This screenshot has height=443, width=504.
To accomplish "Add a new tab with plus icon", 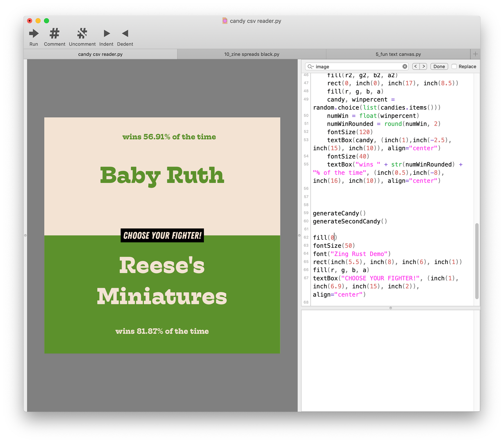I will (475, 54).
